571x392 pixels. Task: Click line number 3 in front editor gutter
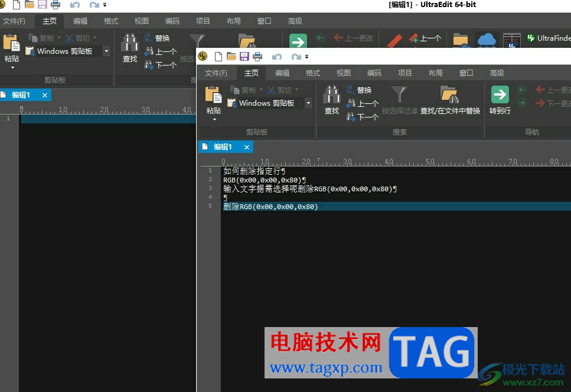coord(210,188)
